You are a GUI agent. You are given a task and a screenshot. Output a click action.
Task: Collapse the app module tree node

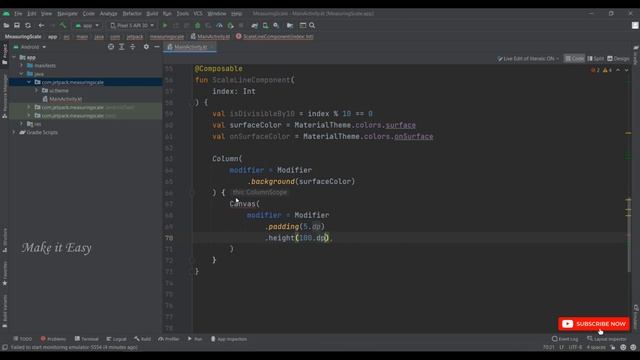click(14, 58)
